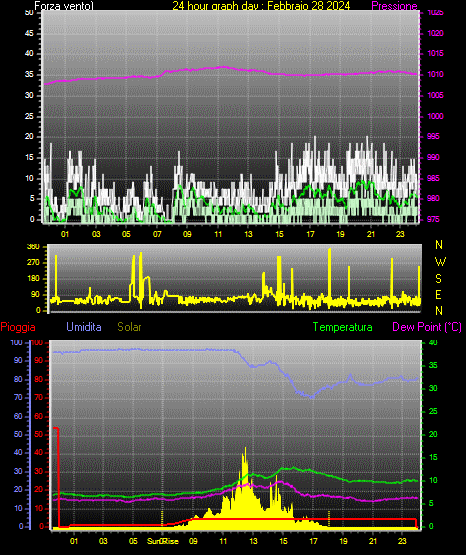Select "35" on the wind speed axis
The height and width of the screenshot is (555, 466).
[29, 74]
